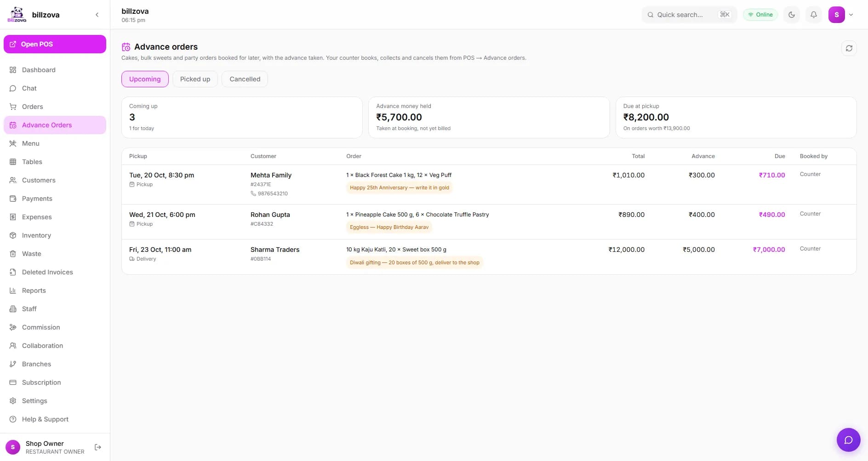
Task: Refresh the advance orders list
Action: [849, 48]
